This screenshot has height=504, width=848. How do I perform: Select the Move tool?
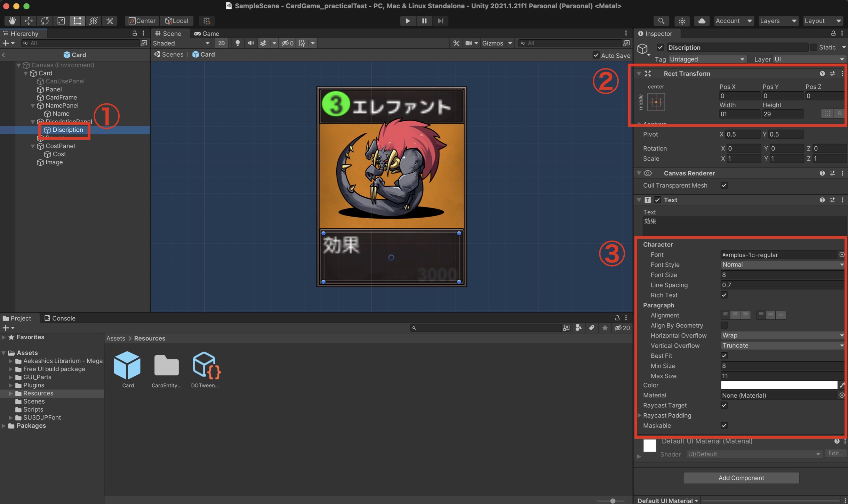click(29, 21)
